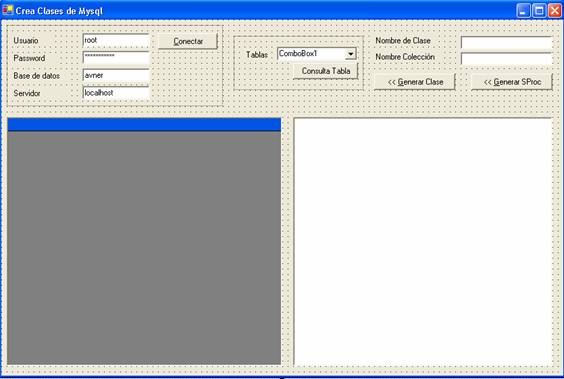Focus the Nombre Colección field

point(506,59)
